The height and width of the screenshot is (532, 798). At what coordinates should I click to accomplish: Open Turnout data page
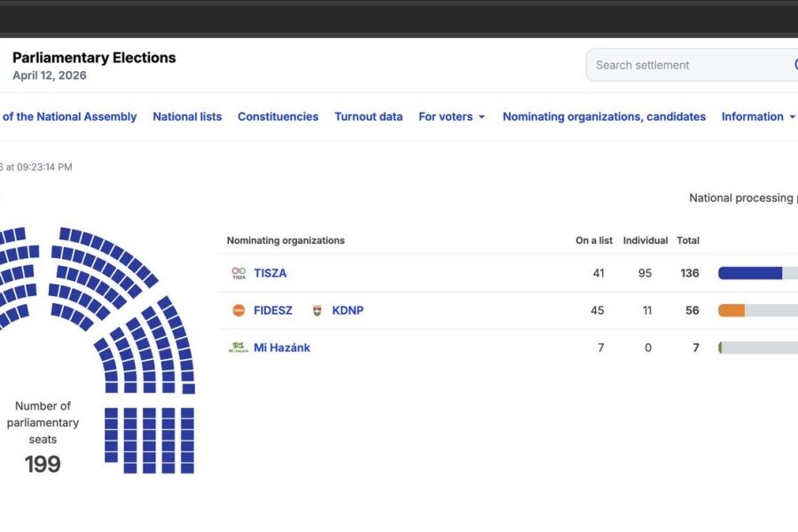[x=369, y=116]
